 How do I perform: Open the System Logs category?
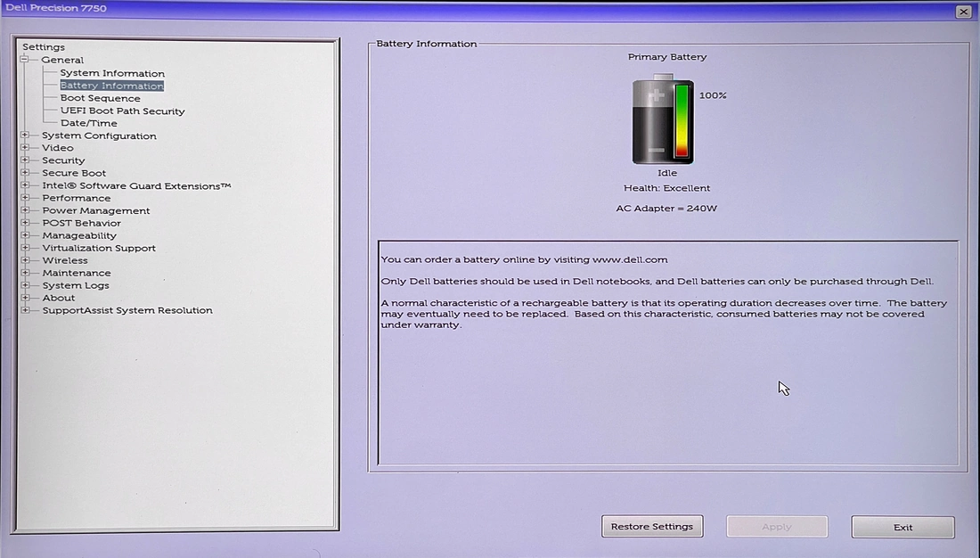[76, 285]
